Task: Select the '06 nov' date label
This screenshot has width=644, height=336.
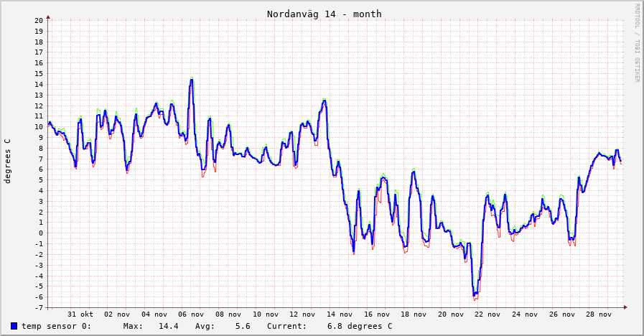Action: [192, 314]
